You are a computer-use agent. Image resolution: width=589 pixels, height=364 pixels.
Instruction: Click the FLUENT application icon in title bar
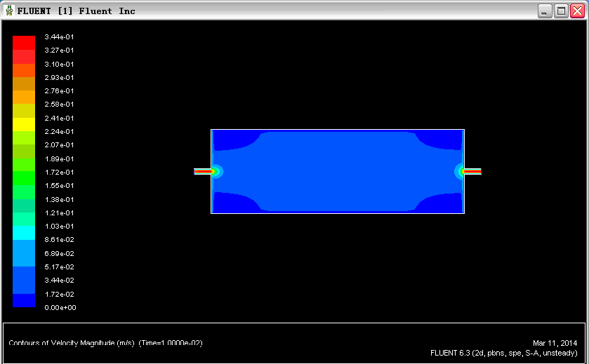[x=9, y=11]
